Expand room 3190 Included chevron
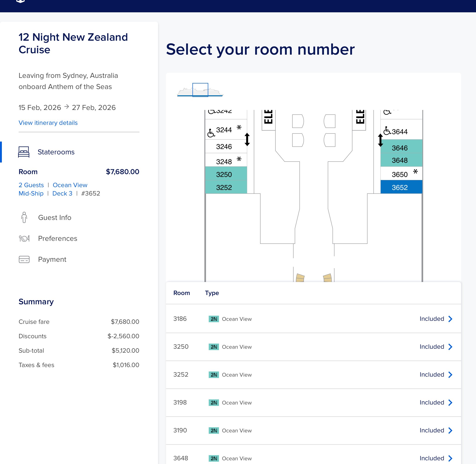The width and height of the screenshot is (476, 464). (450, 430)
